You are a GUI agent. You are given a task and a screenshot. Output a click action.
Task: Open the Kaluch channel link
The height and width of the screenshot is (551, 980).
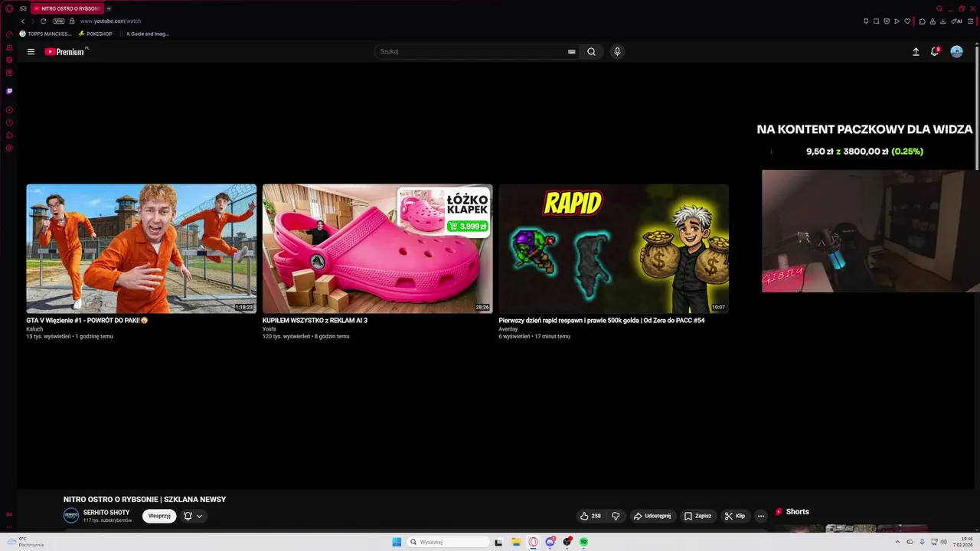[34, 329]
